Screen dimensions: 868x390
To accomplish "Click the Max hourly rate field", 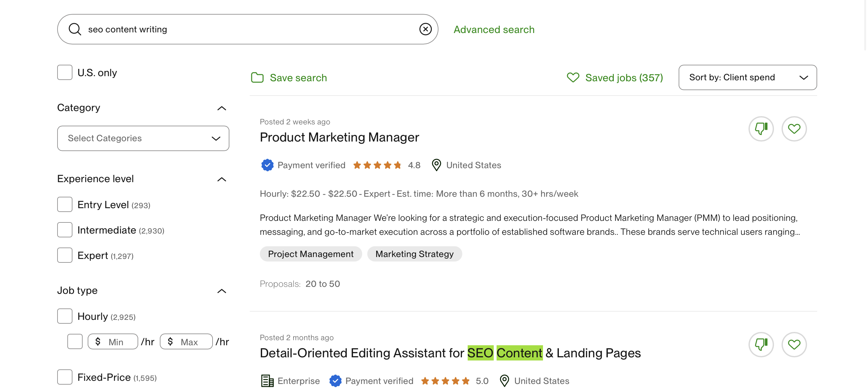I will click(x=186, y=341).
